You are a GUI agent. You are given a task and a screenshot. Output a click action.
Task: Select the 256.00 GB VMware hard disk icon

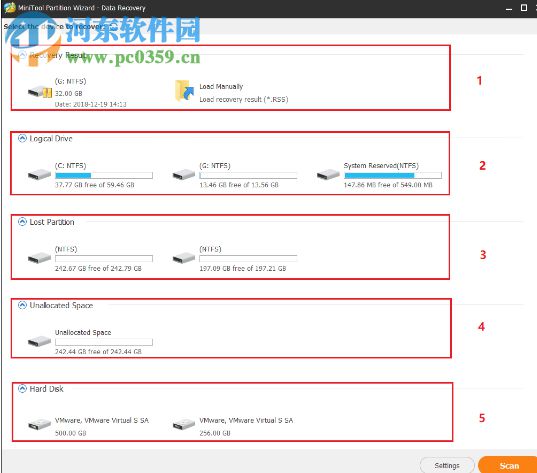pos(184,424)
